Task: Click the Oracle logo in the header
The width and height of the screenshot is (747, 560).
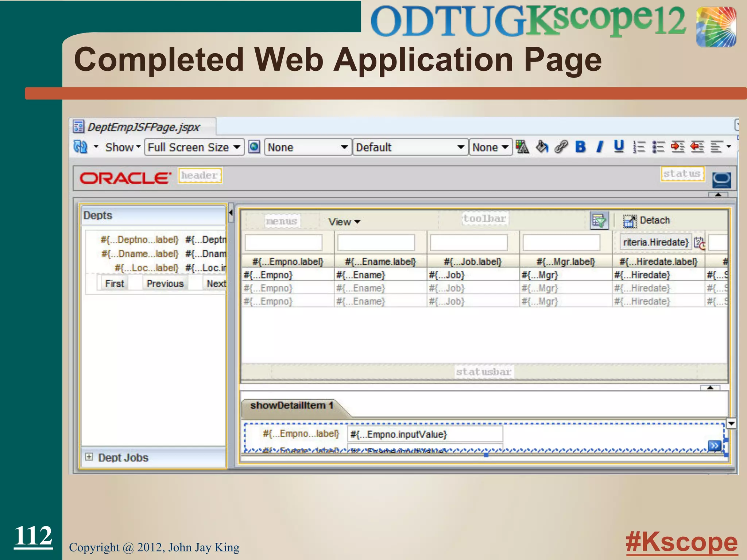Action: 125,178
